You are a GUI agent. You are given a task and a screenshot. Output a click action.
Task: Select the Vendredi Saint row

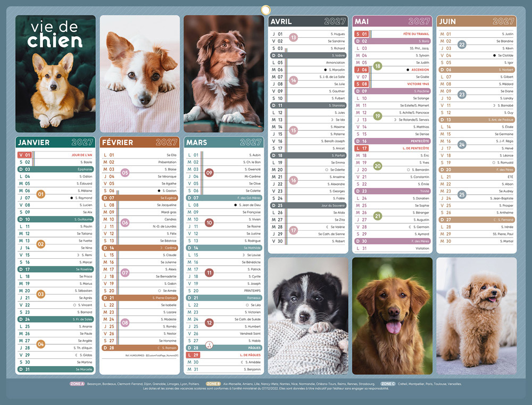tap(223, 333)
